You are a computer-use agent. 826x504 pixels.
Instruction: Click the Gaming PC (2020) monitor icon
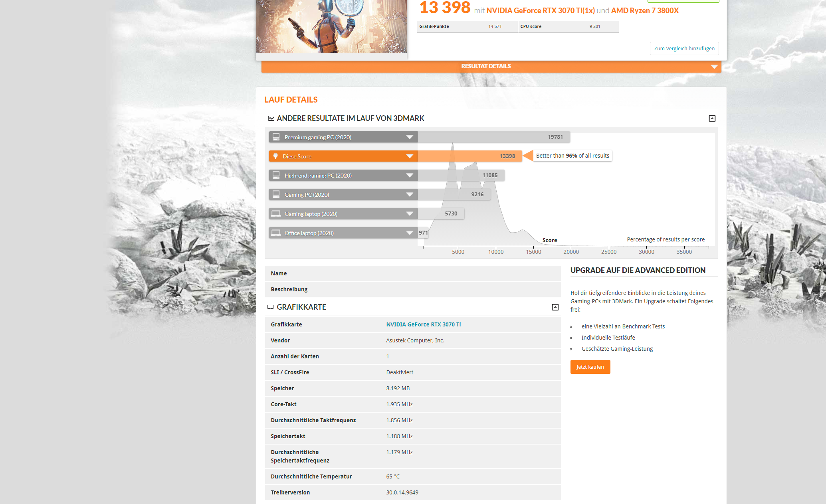click(276, 194)
